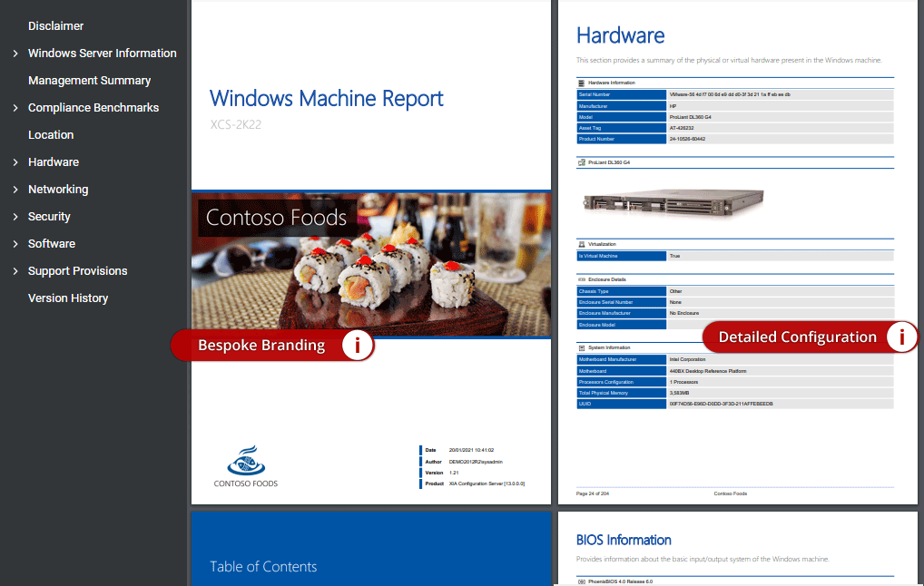Screen dimensions: 924x586
Task: Click the PhoenixBIOS 4.0 section icon
Action: click(581, 581)
